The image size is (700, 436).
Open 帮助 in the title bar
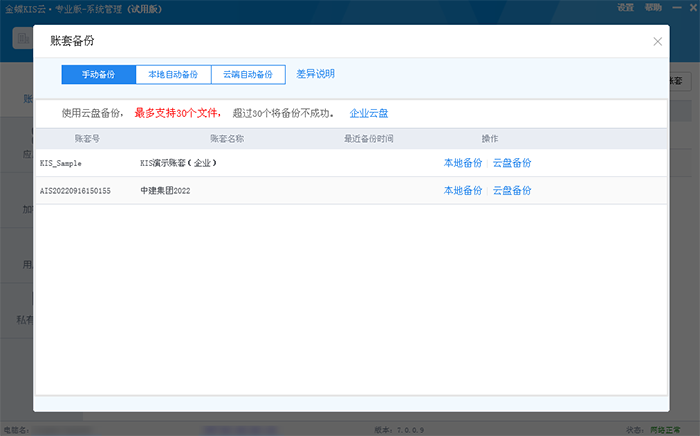[653, 7]
